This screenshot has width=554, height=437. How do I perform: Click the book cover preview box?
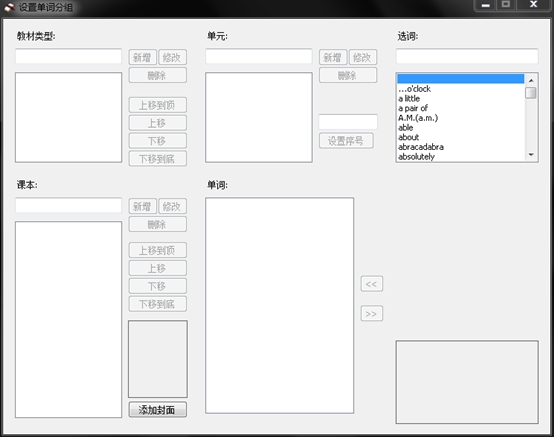pos(158,359)
